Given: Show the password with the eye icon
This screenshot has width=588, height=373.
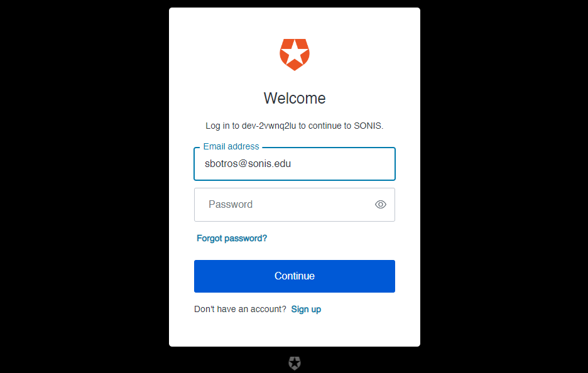Looking at the screenshot, I should 380,204.
